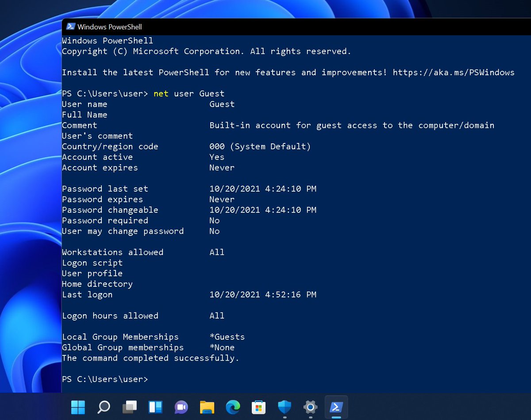The image size is (531, 420).
Task: Click the 'Account active Yes' output line
Action: point(142,157)
